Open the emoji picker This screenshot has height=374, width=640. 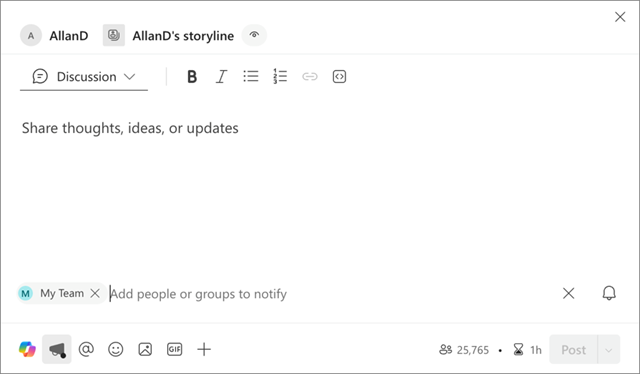116,350
